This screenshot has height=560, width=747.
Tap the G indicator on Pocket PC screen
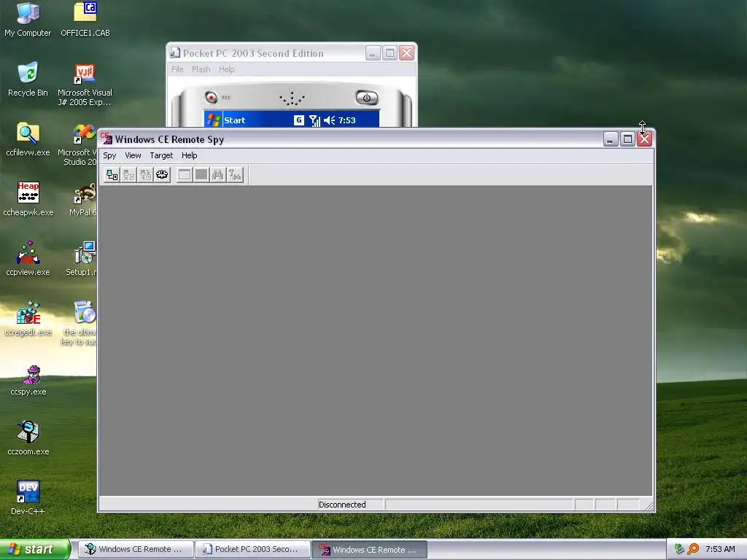click(298, 120)
